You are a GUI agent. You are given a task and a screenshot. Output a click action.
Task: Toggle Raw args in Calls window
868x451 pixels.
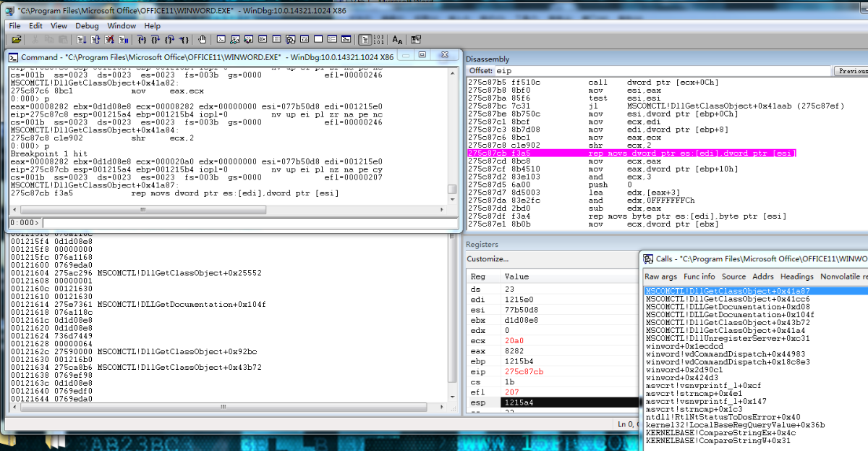point(661,277)
